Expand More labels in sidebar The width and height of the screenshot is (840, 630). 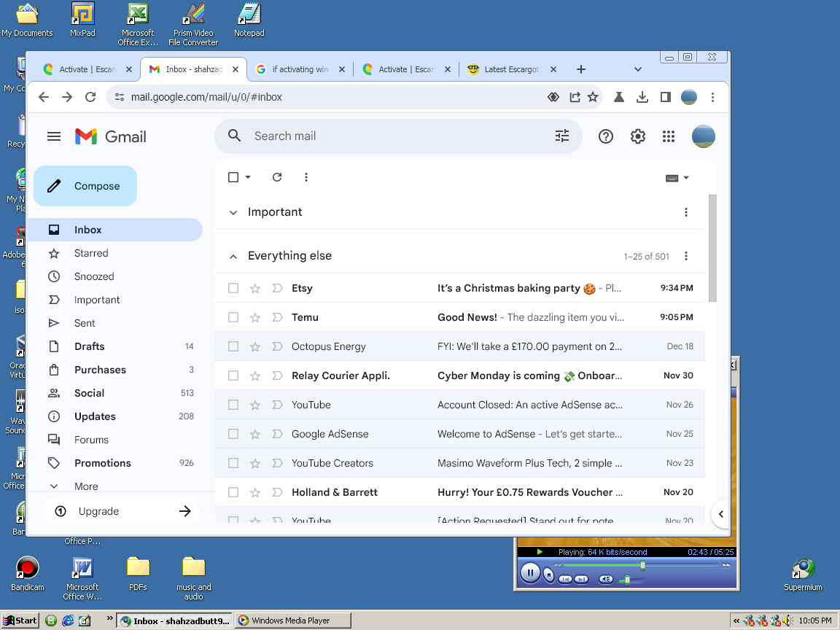pyautogui.click(x=85, y=486)
